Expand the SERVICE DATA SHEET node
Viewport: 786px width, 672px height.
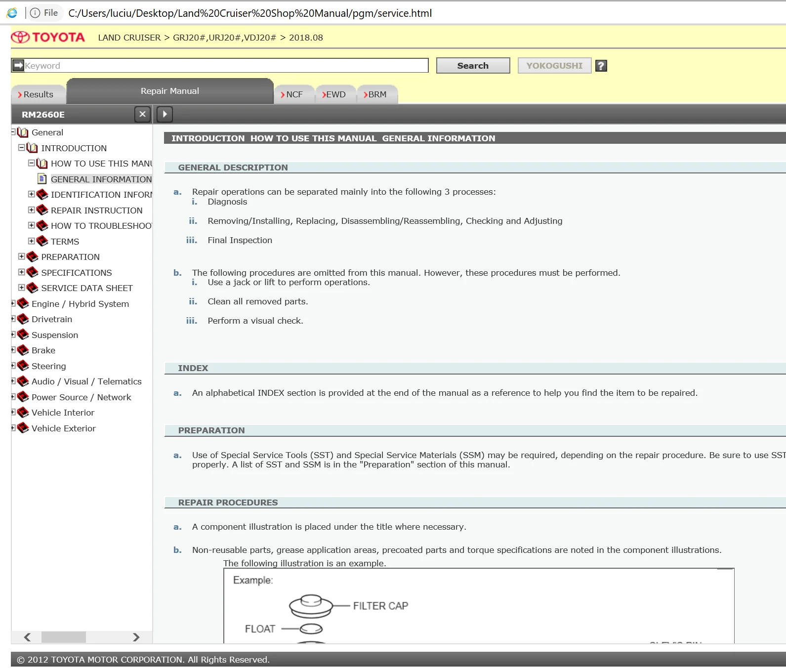pos(22,288)
